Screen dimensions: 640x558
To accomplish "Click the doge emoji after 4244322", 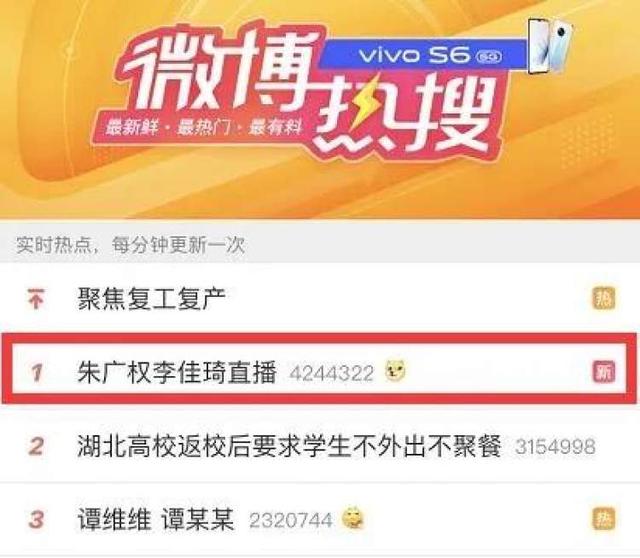I will tap(396, 371).
